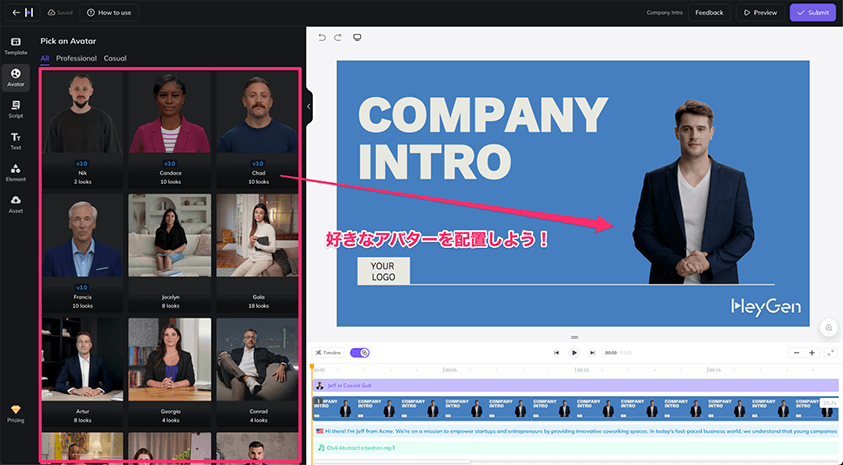
Task: Select the Avatar sidebar panel
Action: coord(16,78)
